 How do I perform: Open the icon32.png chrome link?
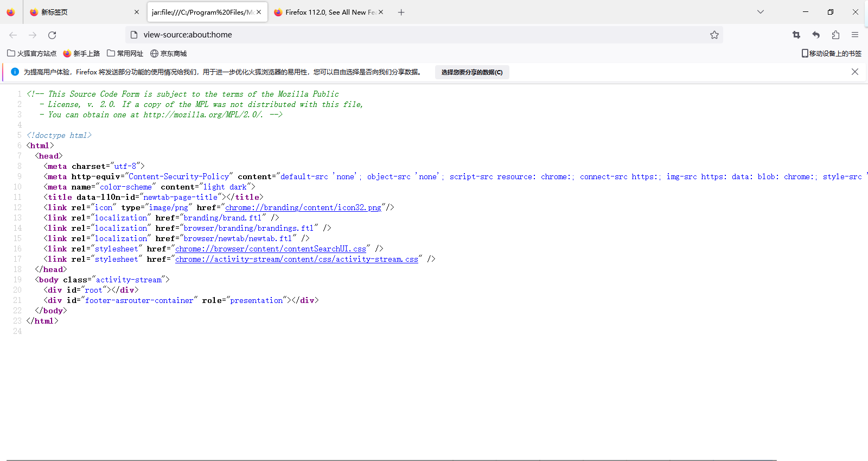(303, 207)
